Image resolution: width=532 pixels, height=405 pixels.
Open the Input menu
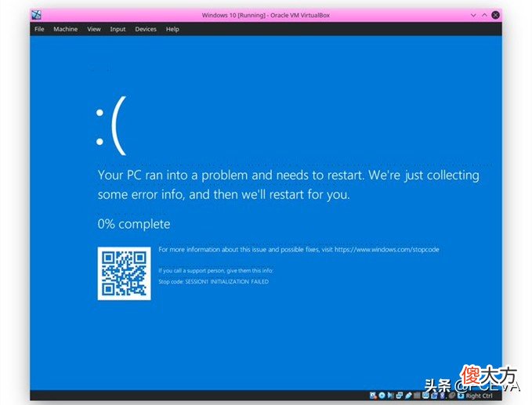tap(118, 29)
